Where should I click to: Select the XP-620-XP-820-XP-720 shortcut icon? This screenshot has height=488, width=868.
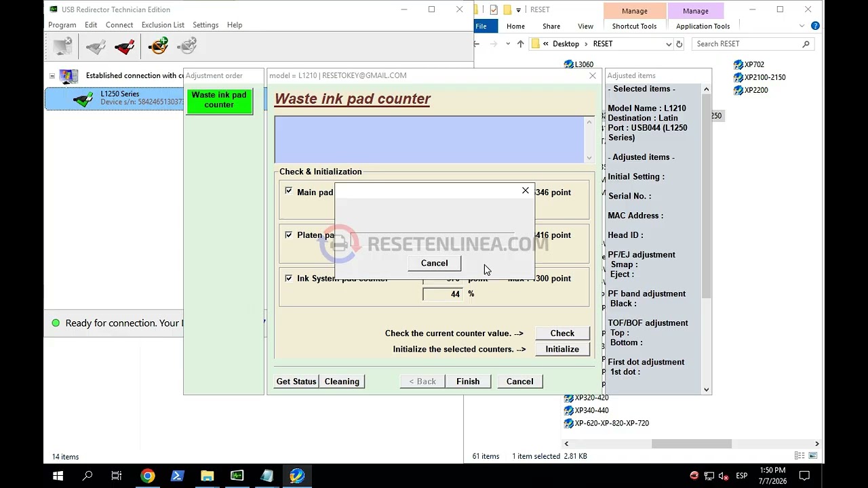pyautogui.click(x=569, y=424)
